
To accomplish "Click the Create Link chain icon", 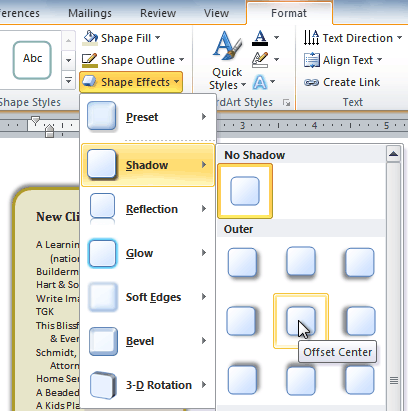I will [311, 82].
